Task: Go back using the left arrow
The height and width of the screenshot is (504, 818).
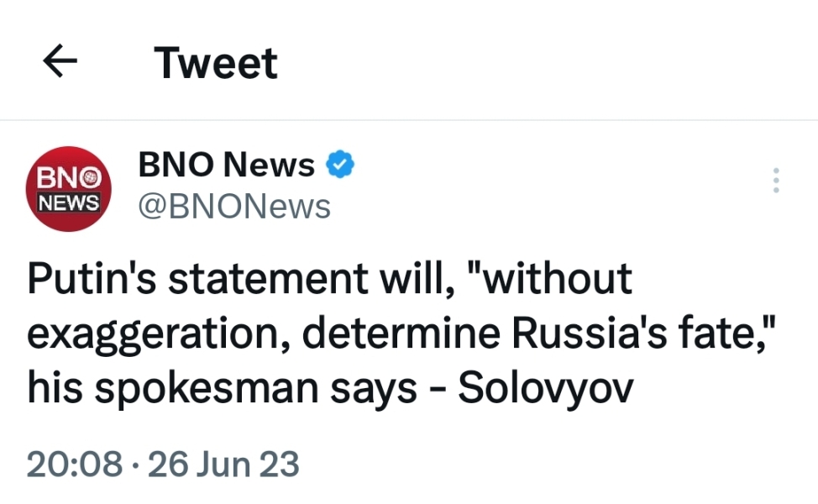Action: (60, 62)
